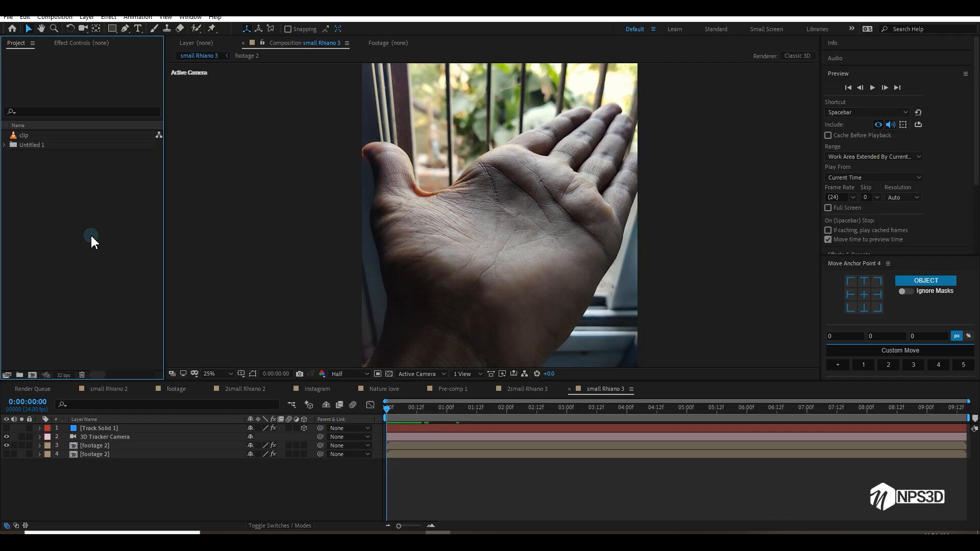This screenshot has width=980, height=551.
Task: Click the Custom Move button
Action: 900,350
